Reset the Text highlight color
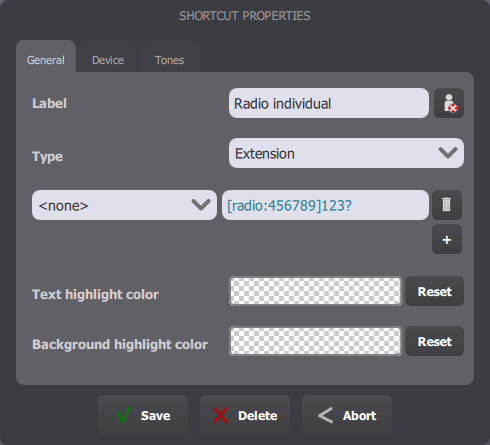Viewport: 490px width, 445px height. coord(434,291)
